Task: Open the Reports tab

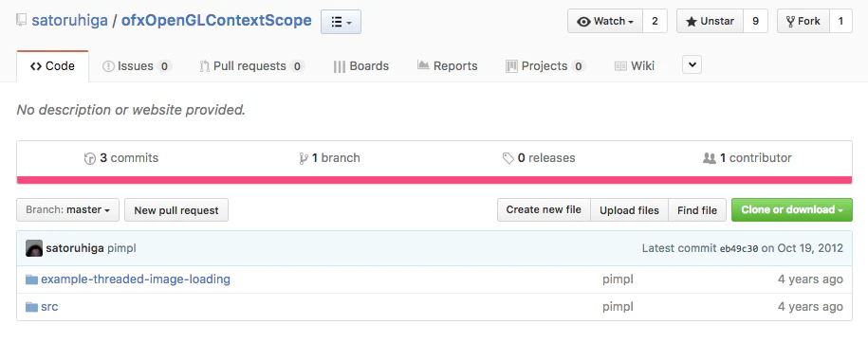Action: (x=448, y=66)
